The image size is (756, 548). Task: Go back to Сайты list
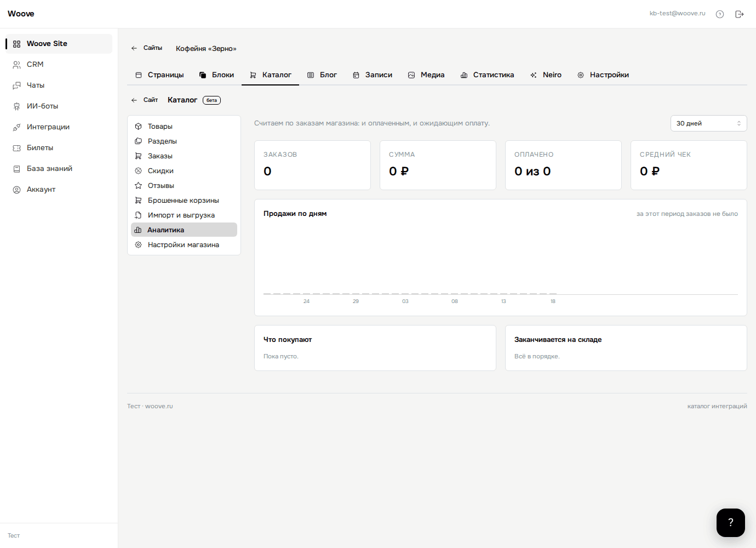pos(147,48)
